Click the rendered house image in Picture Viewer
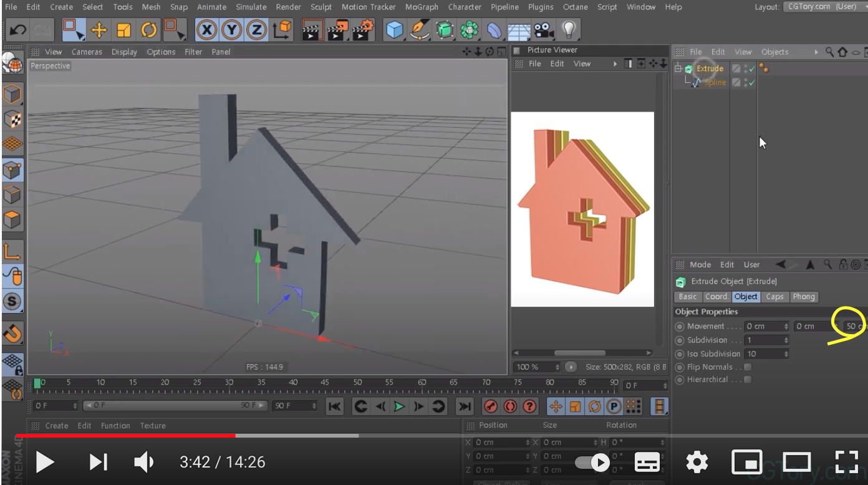Screen dimensions: 868x485 (x=582, y=209)
